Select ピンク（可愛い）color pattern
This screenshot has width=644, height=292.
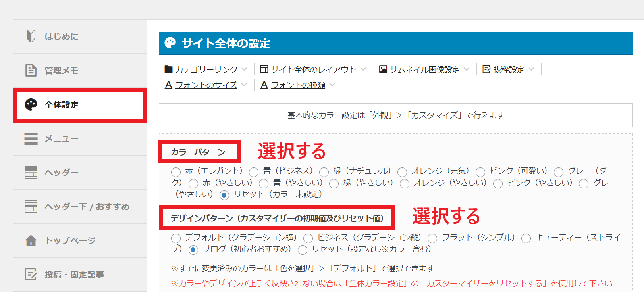click(480, 172)
